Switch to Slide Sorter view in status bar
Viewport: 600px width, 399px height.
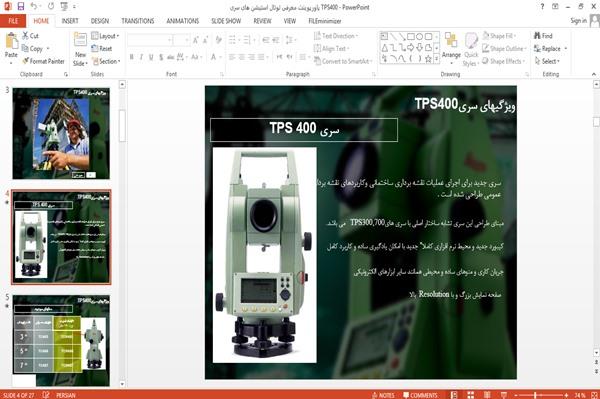pyautogui.click(x=470, y=395)
